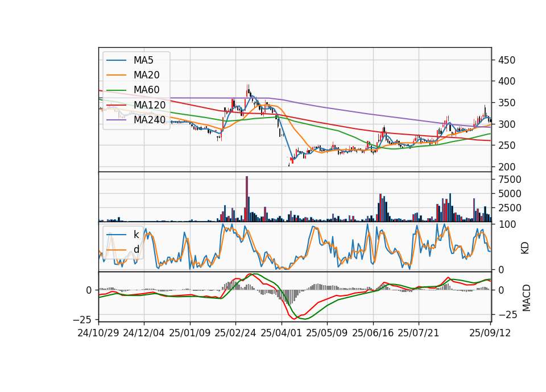Image resolution: width=546 pixels, height=392 pixels.
Task: Click the 400 price axis tick
Action: [507, 81]
